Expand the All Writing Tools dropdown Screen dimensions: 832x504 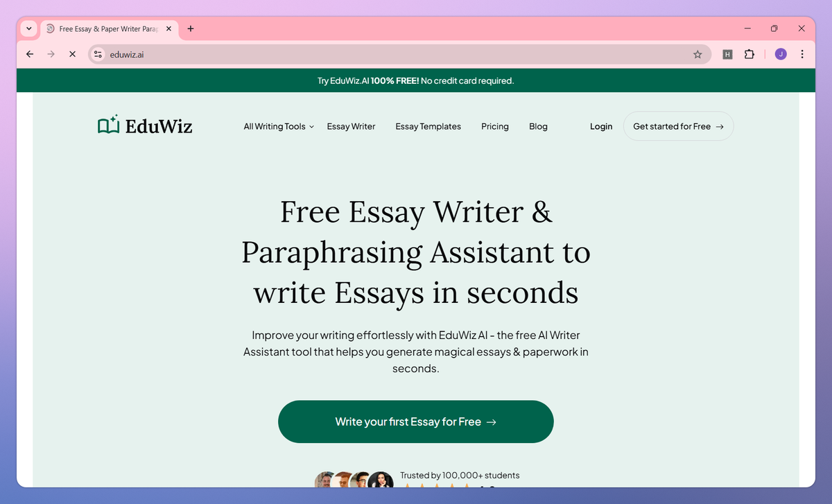275,126
